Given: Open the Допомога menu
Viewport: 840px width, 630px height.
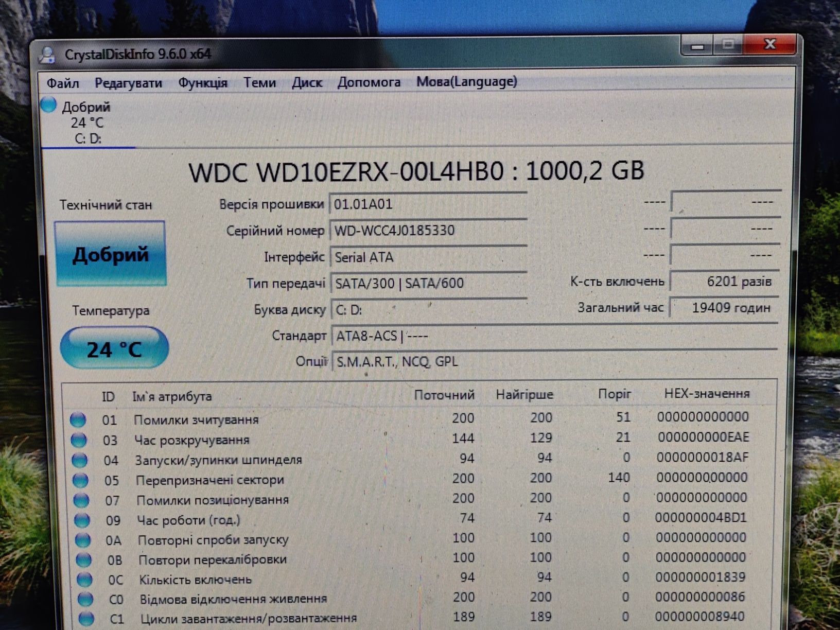Looking at the screenshot, I should coord(369,82).
